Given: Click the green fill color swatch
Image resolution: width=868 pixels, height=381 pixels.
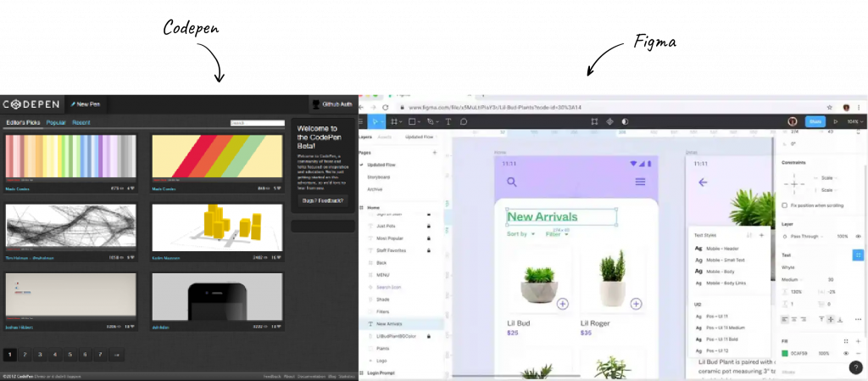Looking at the screenshot, I should 785,353.
